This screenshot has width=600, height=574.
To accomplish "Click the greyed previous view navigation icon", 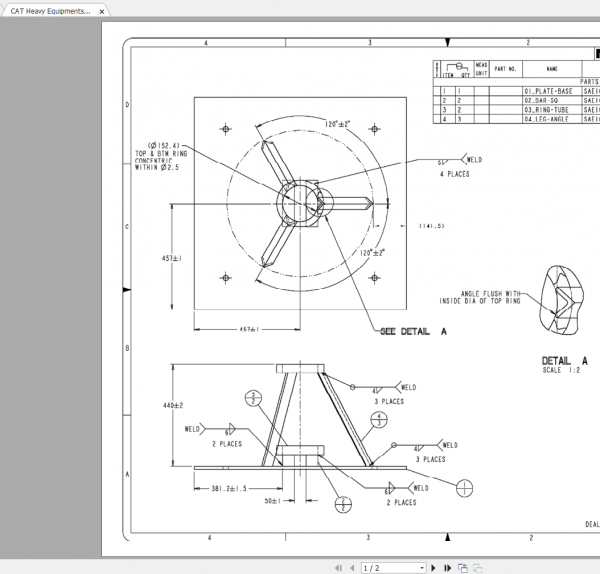I will [x=477, y=568].
